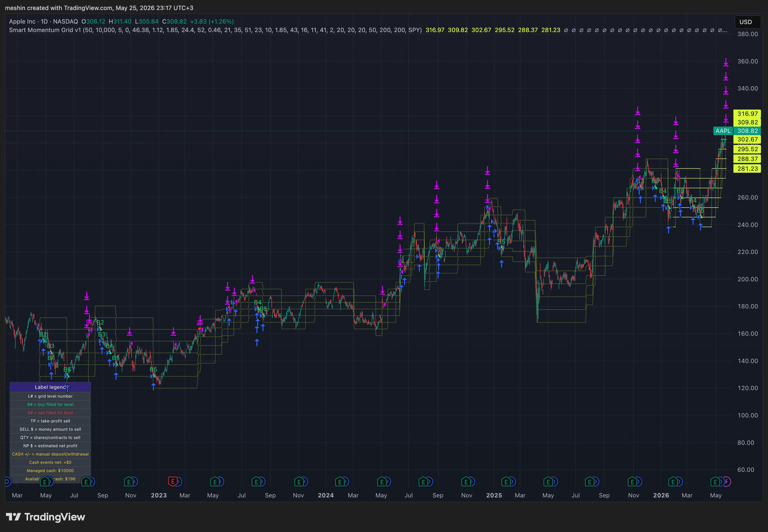Open the earnings marker above May 2023
The height and width of the screenshot is (532, 768).
[215, 482]
